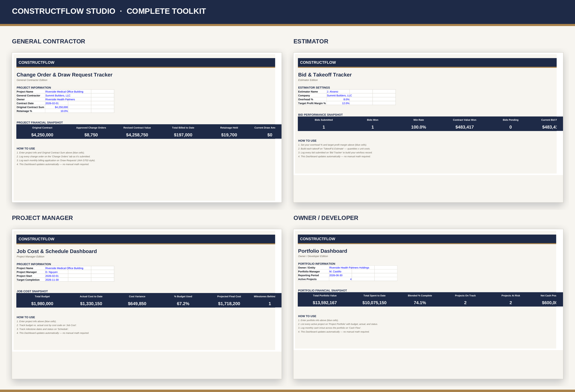Viewport: 575px width, 392px height.
Task: Click Approved Change Orders value '$8,750'
Action: tap(91, 135)
